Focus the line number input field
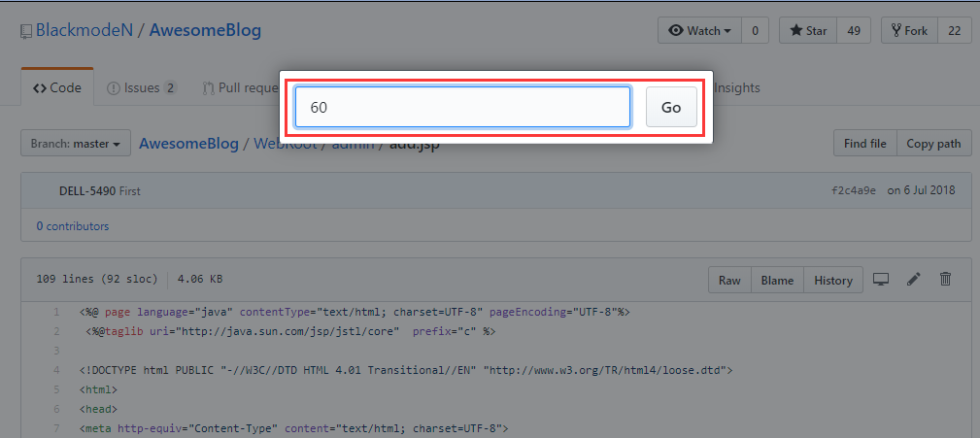Screen dimensions: 980x438 (462, 108)
